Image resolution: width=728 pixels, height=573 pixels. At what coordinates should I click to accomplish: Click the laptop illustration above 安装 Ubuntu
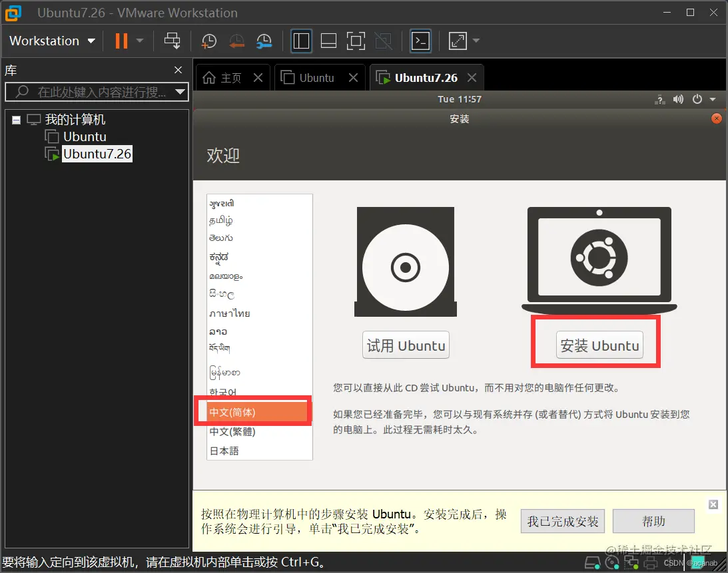point(599,261)
